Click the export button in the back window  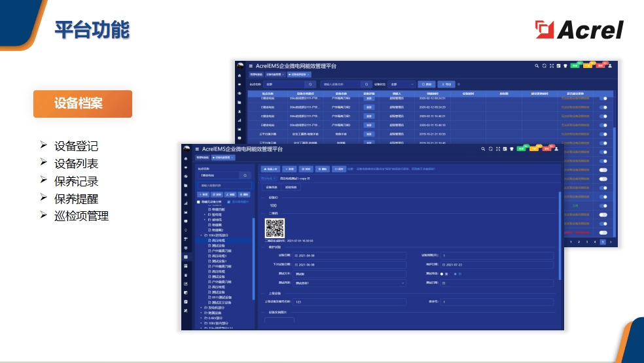pos(446,84)
